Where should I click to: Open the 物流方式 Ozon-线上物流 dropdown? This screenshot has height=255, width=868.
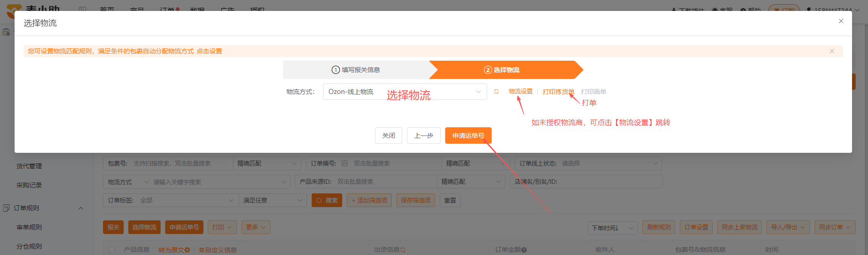click(x=405, y=92)
